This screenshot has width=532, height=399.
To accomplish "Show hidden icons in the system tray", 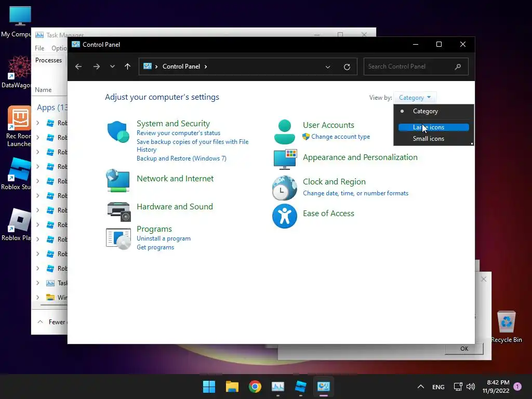I will pos(421,387).
